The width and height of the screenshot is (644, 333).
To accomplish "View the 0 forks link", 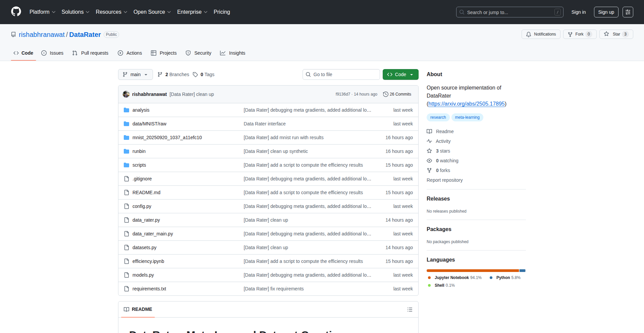I will click(x=439, y=170).
